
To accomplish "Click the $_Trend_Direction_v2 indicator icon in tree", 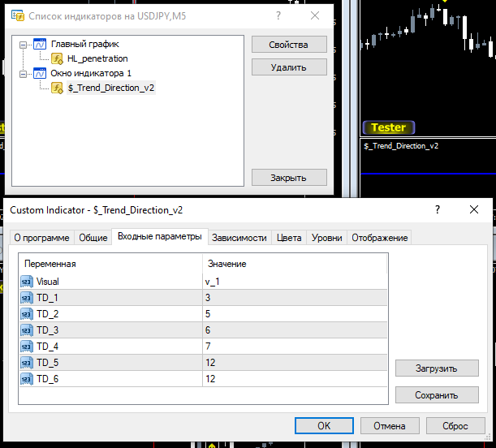I will (57, 88).
